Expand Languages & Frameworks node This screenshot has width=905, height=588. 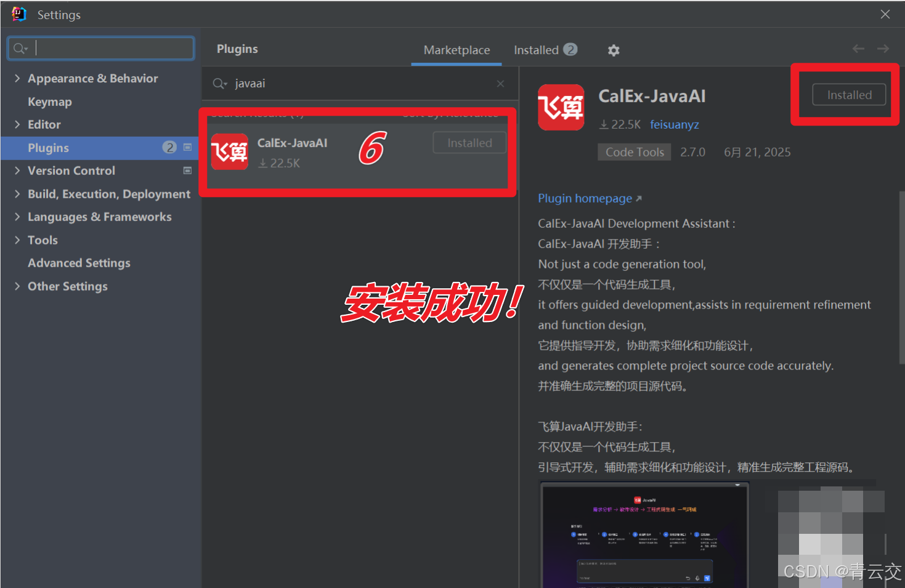17,217
